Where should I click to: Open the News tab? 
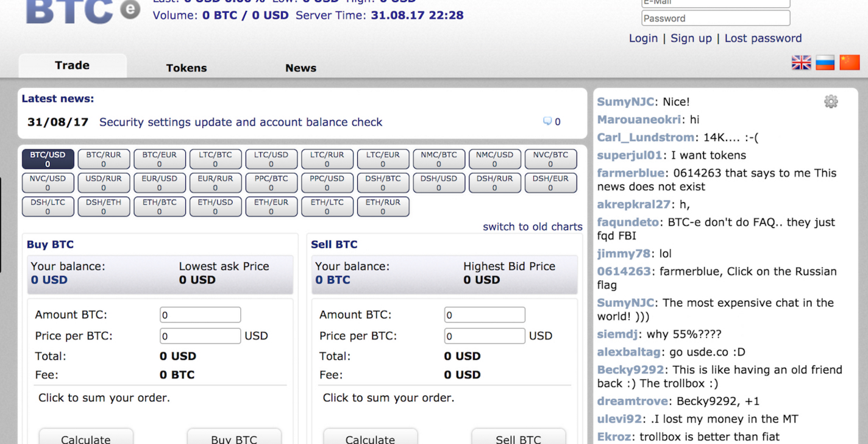tap(301, 68)
